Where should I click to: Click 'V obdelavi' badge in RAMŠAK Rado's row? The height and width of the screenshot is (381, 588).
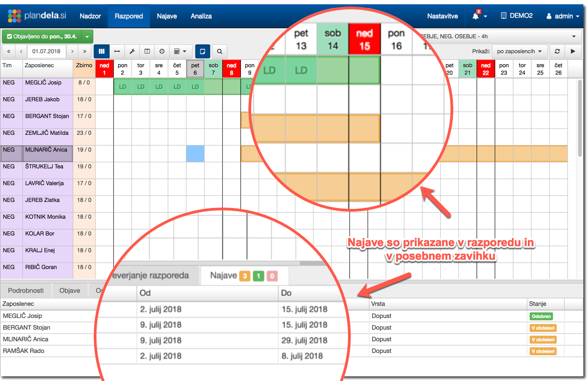[x=543, y=351]
